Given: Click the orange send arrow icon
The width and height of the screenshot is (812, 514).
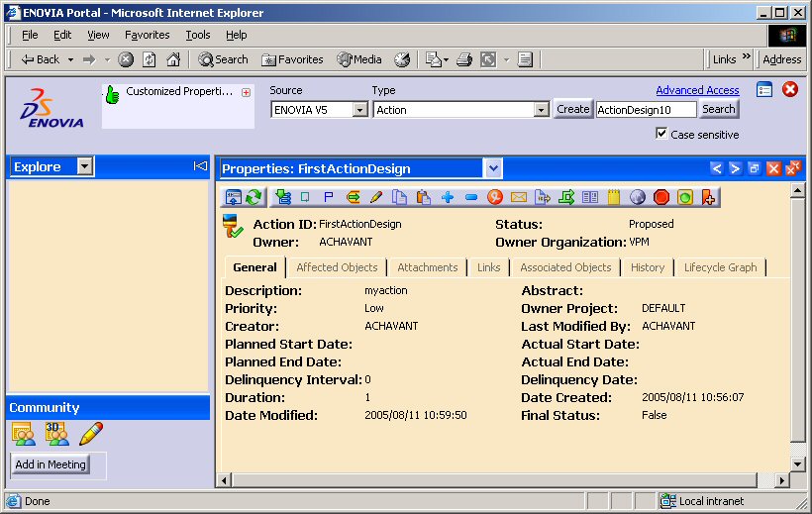Looking at the screenshot, I should click(x=353, y=197).
